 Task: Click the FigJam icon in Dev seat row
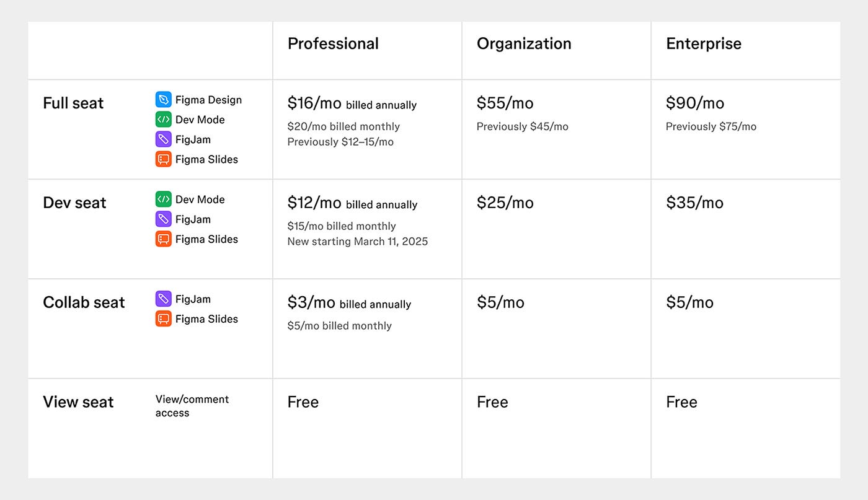[x=163, y=219]
